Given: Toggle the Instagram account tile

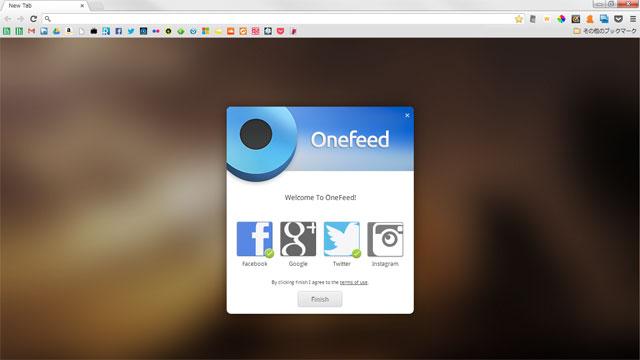Looking at the screenshot, I should (x=385, y=239).
